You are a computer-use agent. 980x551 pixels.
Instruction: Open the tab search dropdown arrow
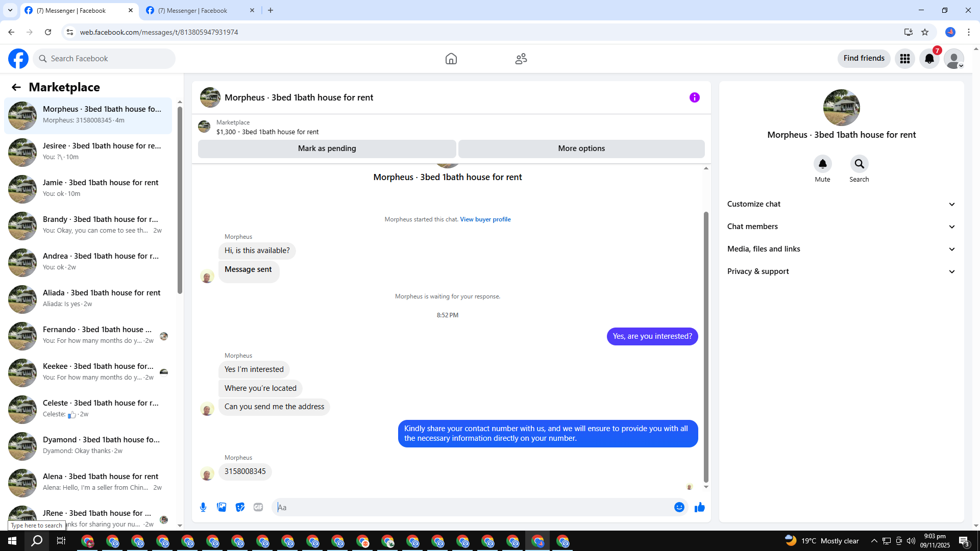point(10,11)
